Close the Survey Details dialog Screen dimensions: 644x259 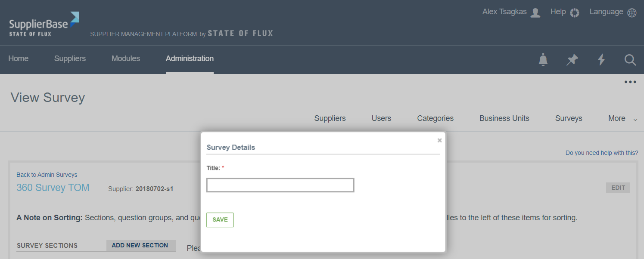pos(439,140)
